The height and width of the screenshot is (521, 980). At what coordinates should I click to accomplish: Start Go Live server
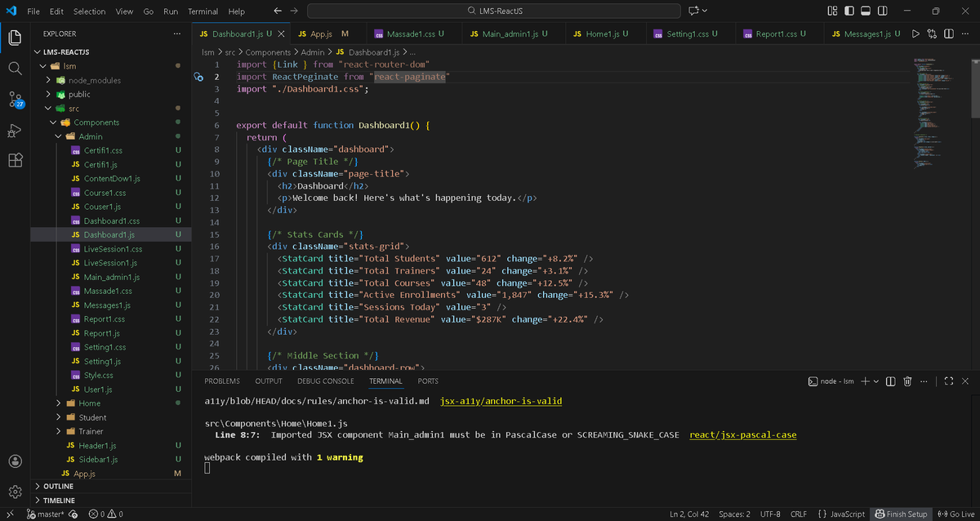pyautogui.click(x=956, y=514)
